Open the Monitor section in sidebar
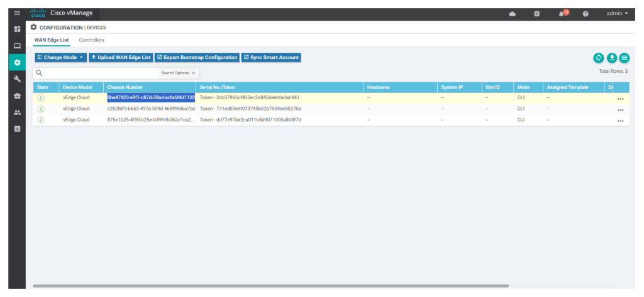This screenshot has height=297, width=644. pyautogui.click(x=17, y=46)
